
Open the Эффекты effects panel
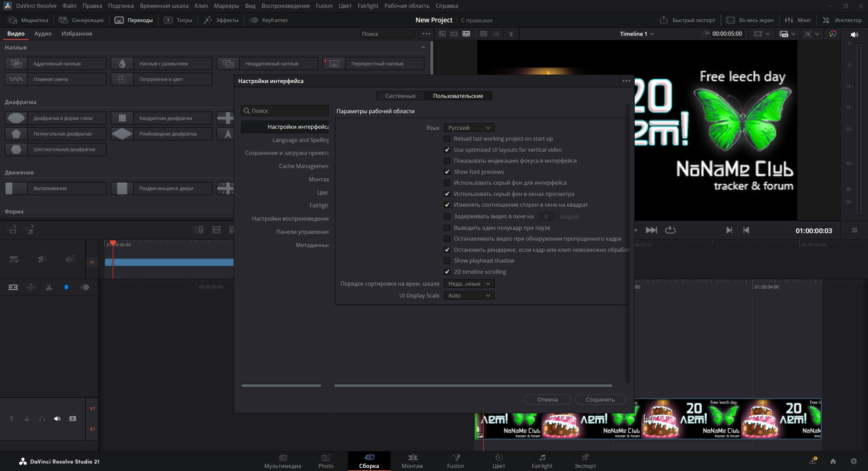221,20
